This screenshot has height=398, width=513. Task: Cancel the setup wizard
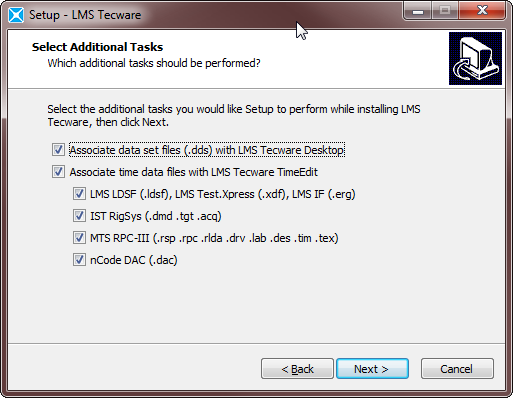point(457,369)
